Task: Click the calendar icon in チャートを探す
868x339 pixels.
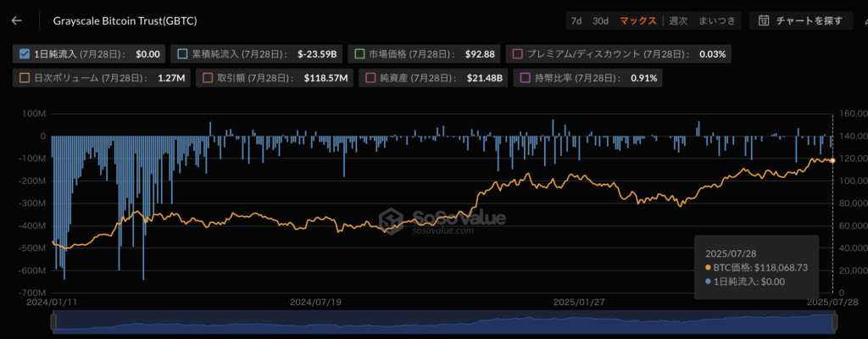Action: point(764,21)
